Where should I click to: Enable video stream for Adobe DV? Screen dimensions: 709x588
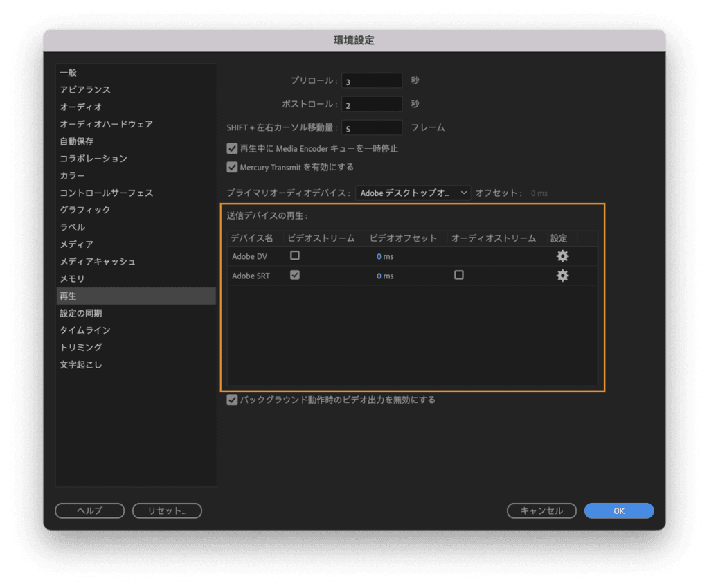point(295,256)
